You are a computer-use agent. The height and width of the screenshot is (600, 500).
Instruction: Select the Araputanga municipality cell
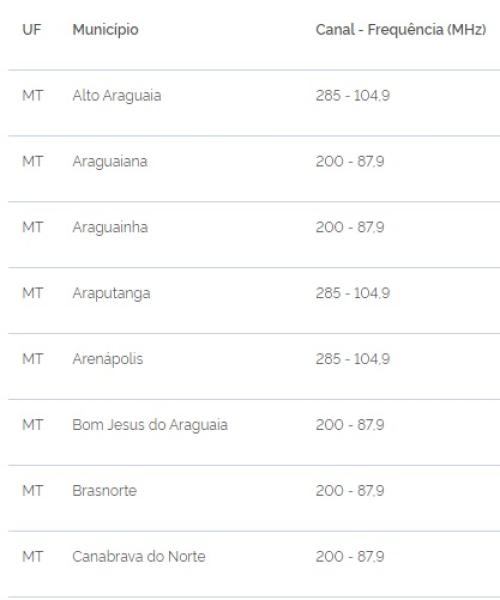[x=111, y=293]
